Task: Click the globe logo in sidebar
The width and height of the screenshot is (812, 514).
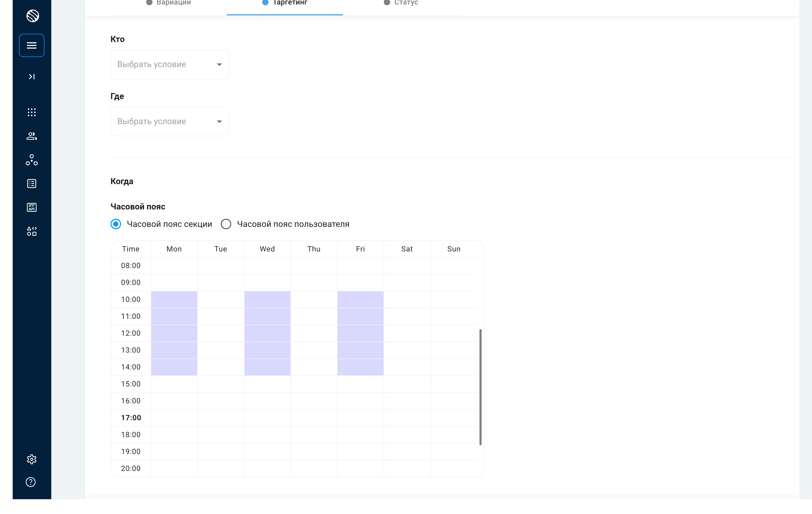Action: click(32, 16)
